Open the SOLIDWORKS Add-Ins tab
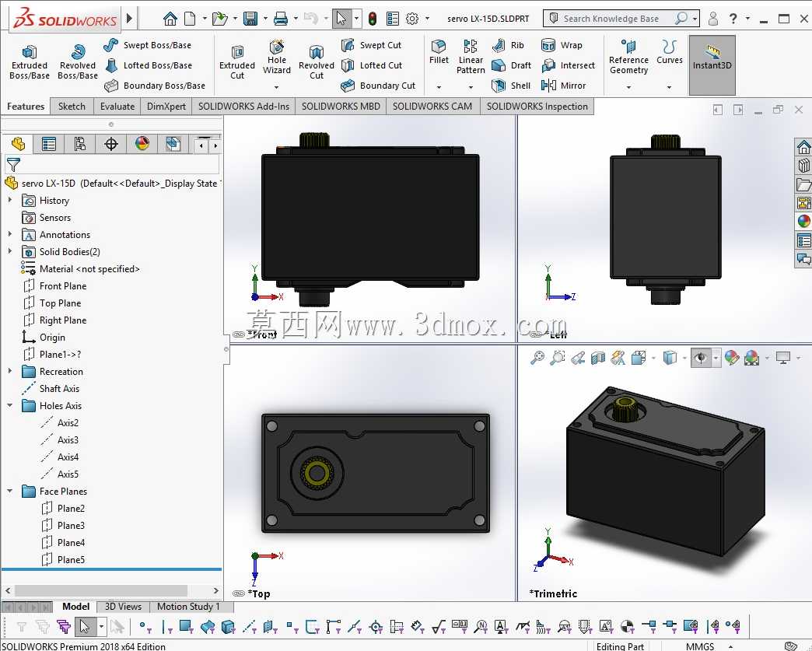Image resolution: width=812 pixels, height=651 pixels. click(x=243, y=107)
